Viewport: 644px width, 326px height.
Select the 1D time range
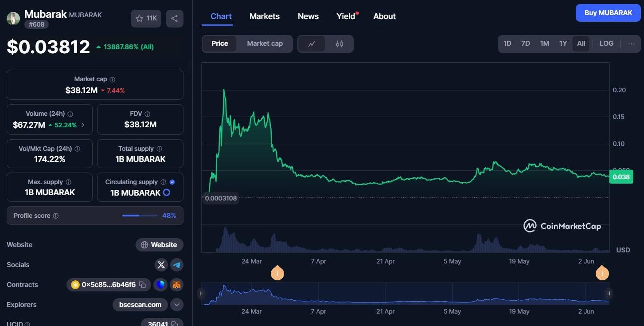[x=507, y=43]
